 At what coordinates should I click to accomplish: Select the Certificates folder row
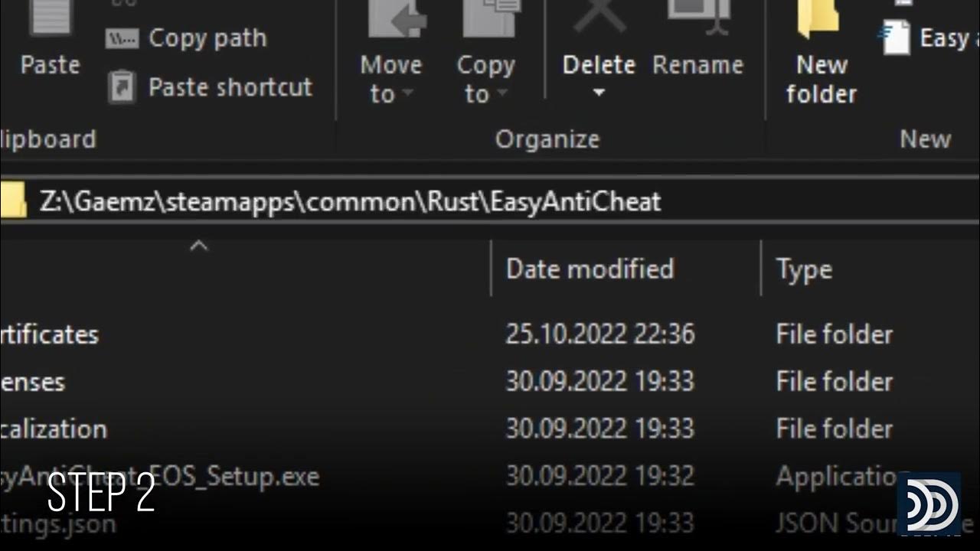click(49, 334)
